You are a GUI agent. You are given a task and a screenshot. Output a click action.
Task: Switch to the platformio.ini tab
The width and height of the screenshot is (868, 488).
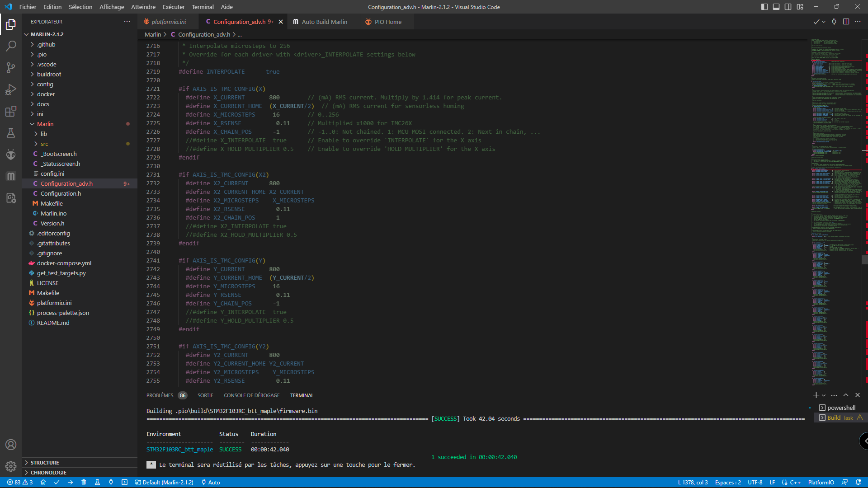coord(168,22)
